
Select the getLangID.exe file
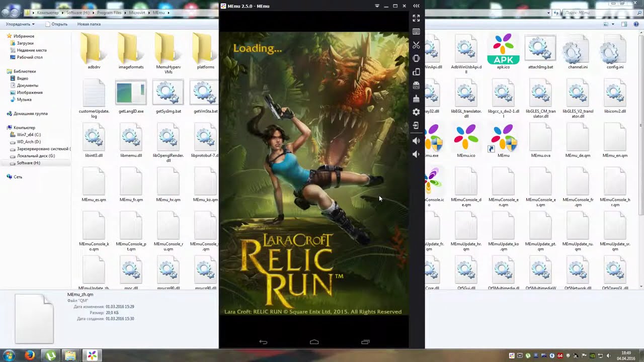click(x=131, y=97)
